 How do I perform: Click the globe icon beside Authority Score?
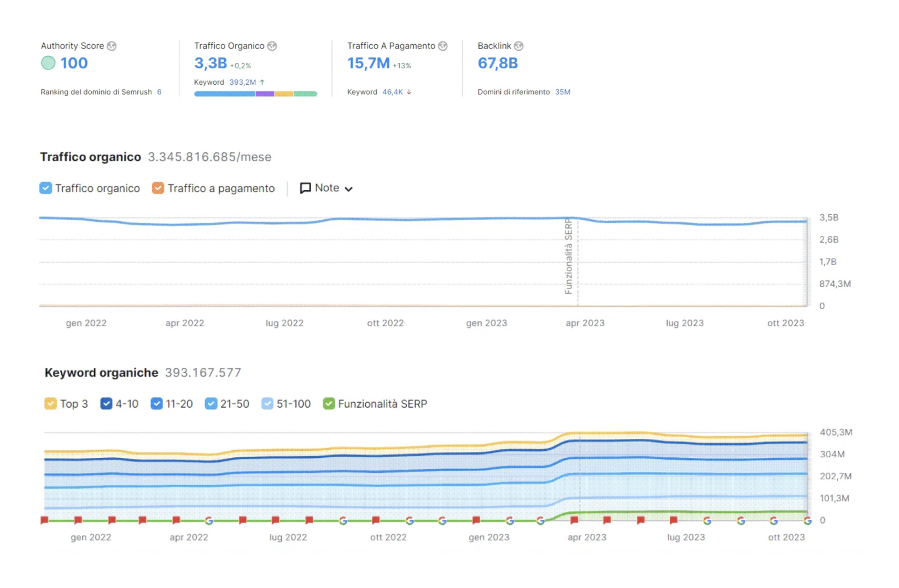pos(112,46)
